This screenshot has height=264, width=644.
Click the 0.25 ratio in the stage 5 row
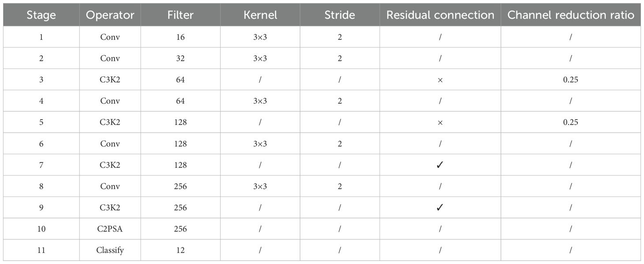point(571,122)
